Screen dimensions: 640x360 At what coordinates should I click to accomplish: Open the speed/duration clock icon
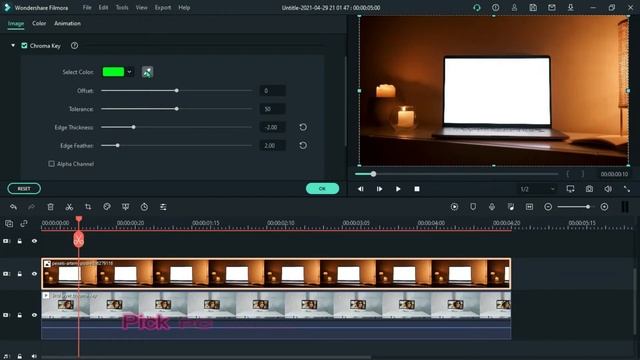(x=144, y=207)
